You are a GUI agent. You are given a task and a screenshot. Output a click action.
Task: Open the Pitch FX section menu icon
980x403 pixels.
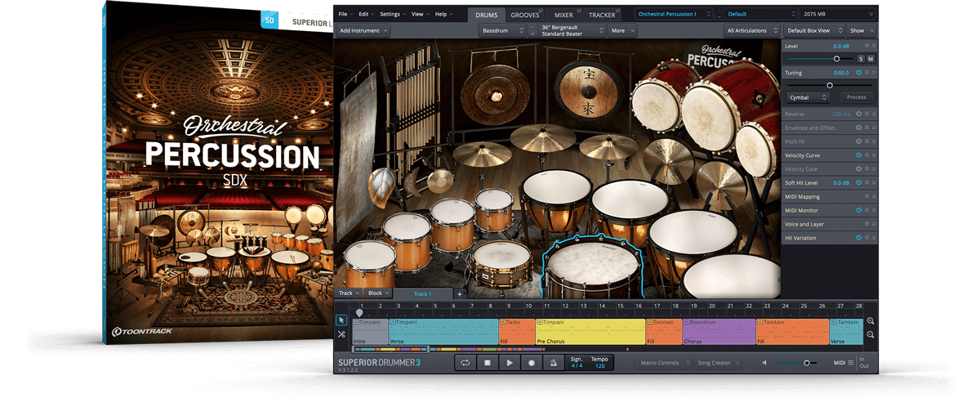[x=866, y=141]
